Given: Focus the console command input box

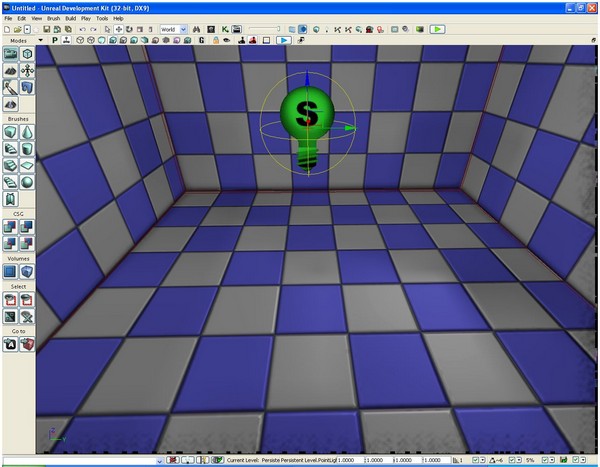Looking at the screenshot, I should (x=80, y=461).
